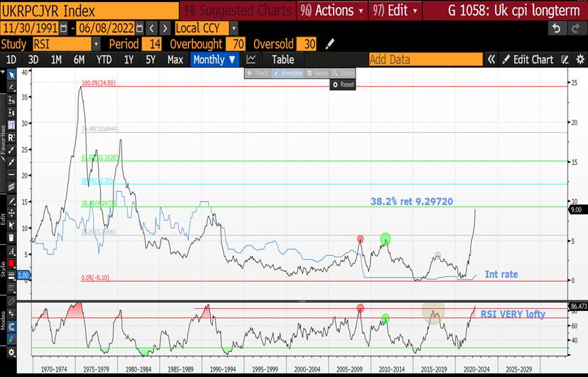Open the Actions dropdown menu
This screenshot has height=377, width=588.
point(332,10)
